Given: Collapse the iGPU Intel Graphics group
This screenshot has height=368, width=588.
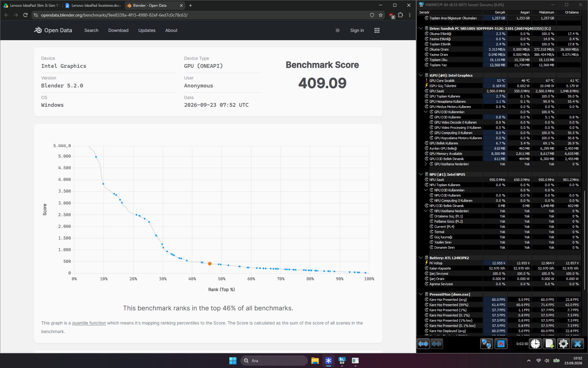Looking at the screenshot, I should (x=421, y=75).
